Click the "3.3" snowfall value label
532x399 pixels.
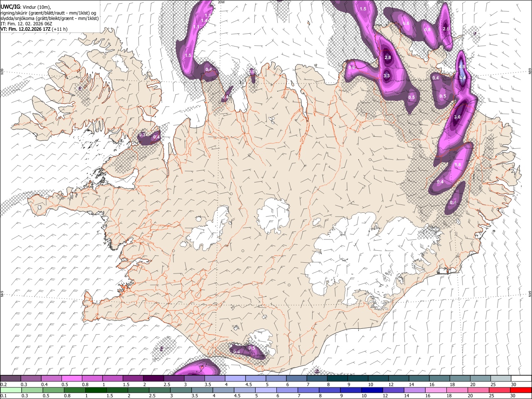pyautogui.click(x=387, y=76)
